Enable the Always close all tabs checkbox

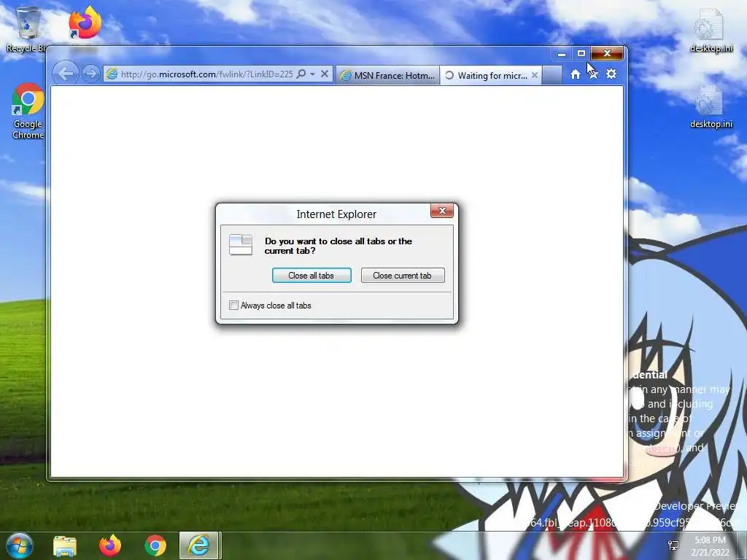tap(233, 306)
